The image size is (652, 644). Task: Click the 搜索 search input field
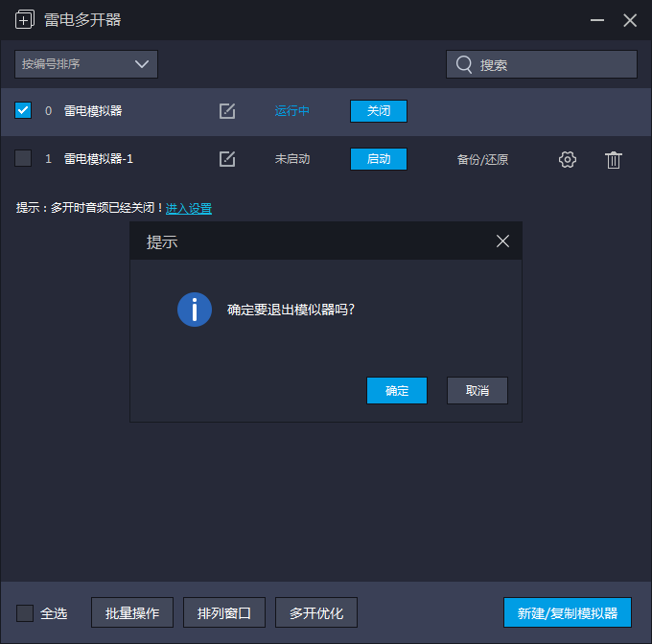point(542,64)
